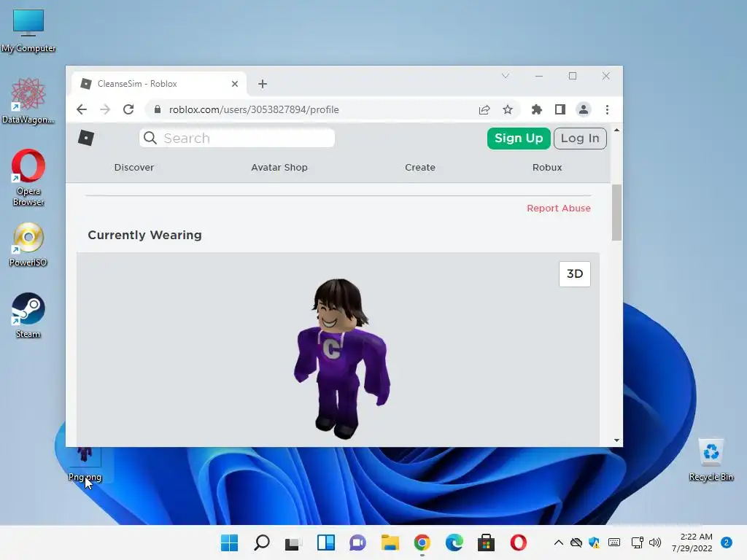
Task: Open Chrome tab search chevron
Action: 506,76
